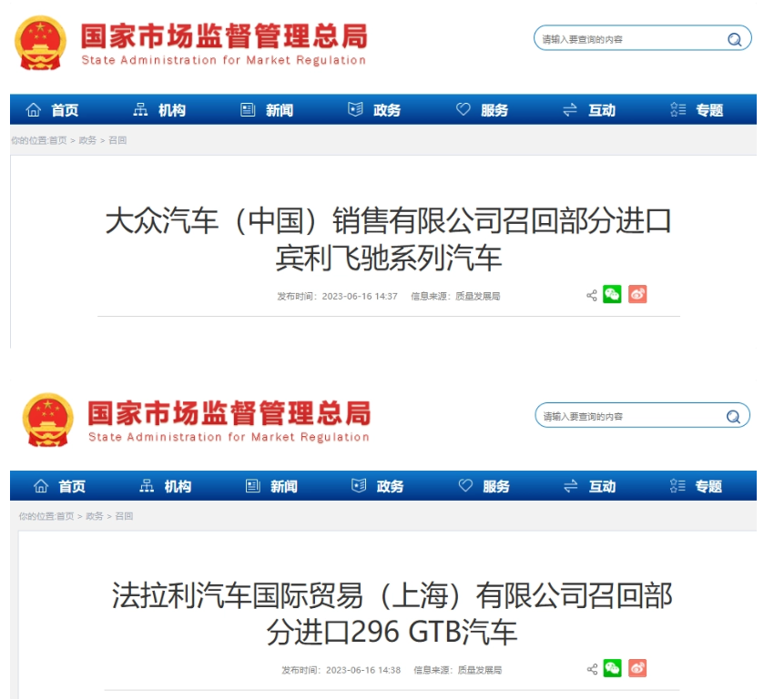Follow the 首页 breadcrumb on the Bentley recall page
This screenshot has height=700, width=764.
[58, 140]
